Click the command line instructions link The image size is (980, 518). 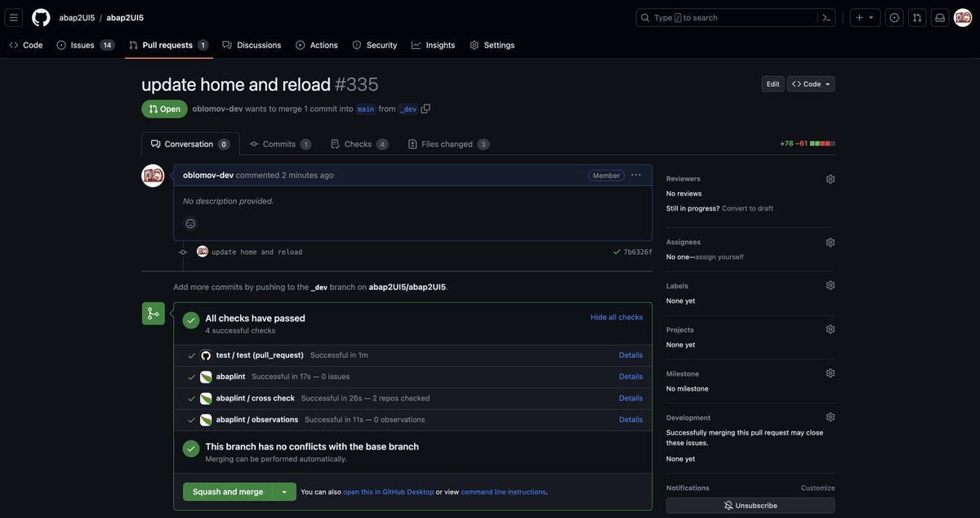504,492
